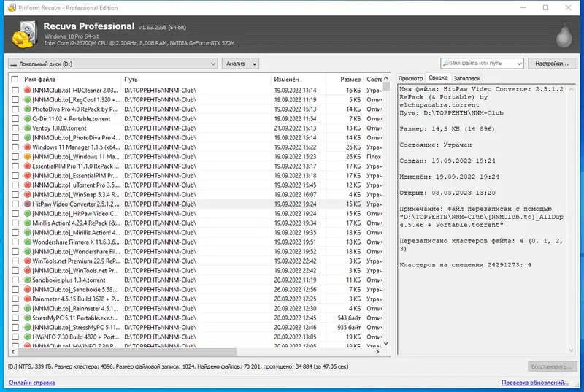Switch to the Сводка tab

tap(438, 77)
